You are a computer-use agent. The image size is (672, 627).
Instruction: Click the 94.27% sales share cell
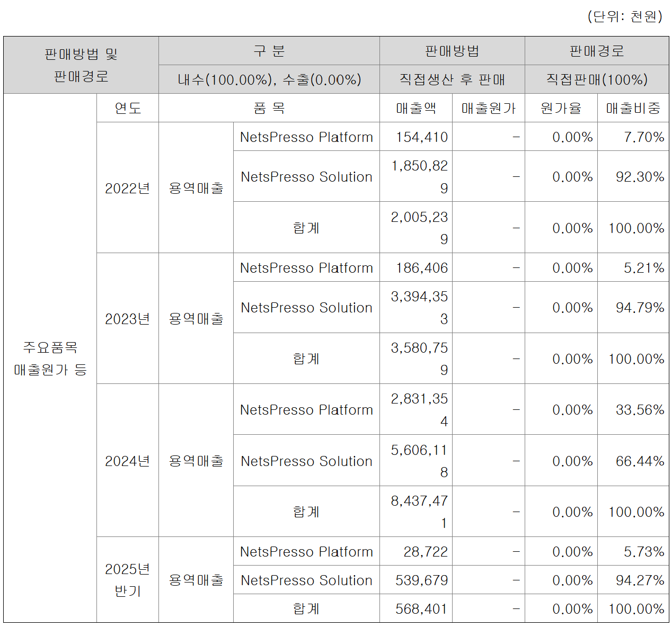[633, 580]
